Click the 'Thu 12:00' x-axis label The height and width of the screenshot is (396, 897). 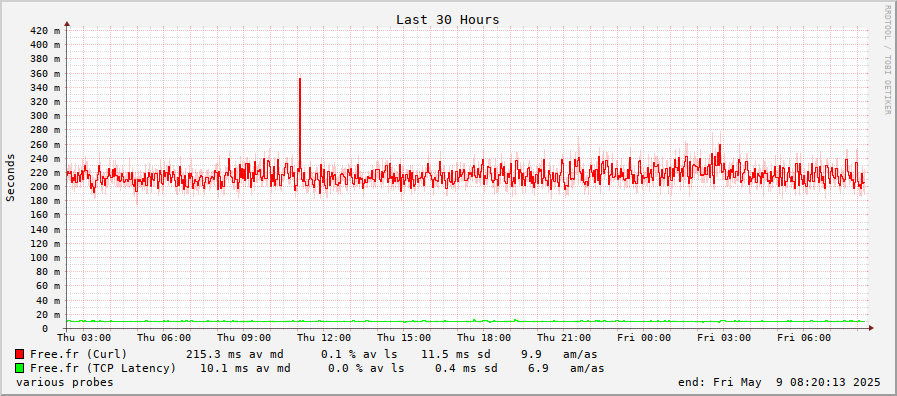[x=324, y=338]
